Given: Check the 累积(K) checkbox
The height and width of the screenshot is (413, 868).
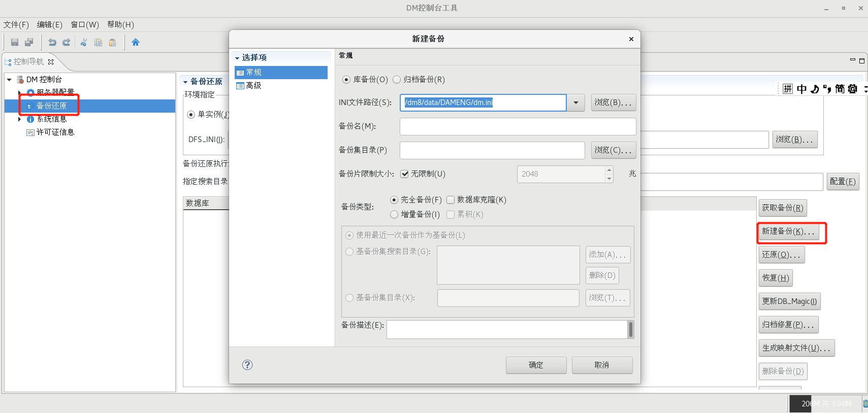Looking at the screenshot, I should [451, 215].
